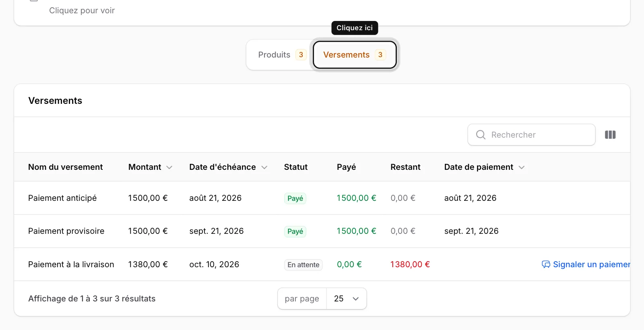Sort by Montant using its chevron

[169, 167]
